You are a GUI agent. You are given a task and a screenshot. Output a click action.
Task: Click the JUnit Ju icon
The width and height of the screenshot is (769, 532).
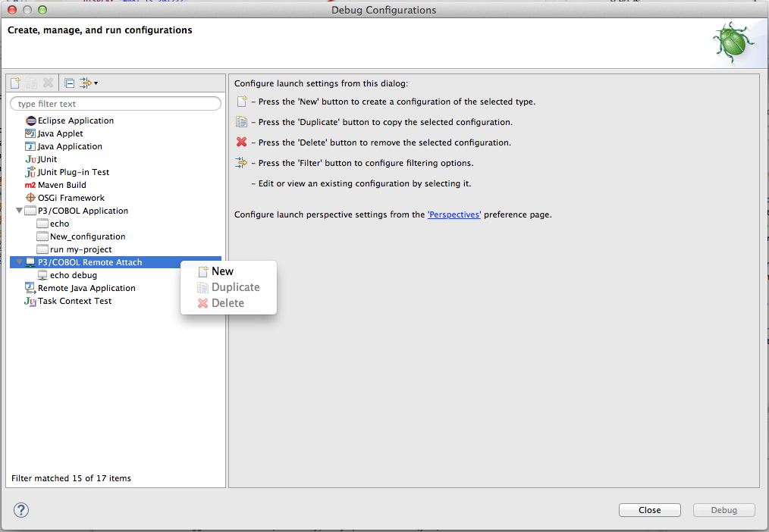30,159
